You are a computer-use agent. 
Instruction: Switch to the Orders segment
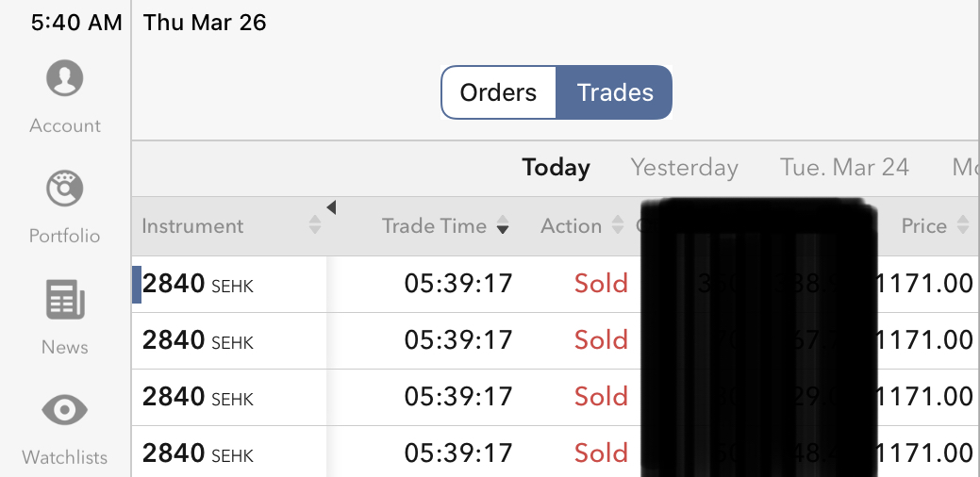pyautogui.click(x=498, y=92)
